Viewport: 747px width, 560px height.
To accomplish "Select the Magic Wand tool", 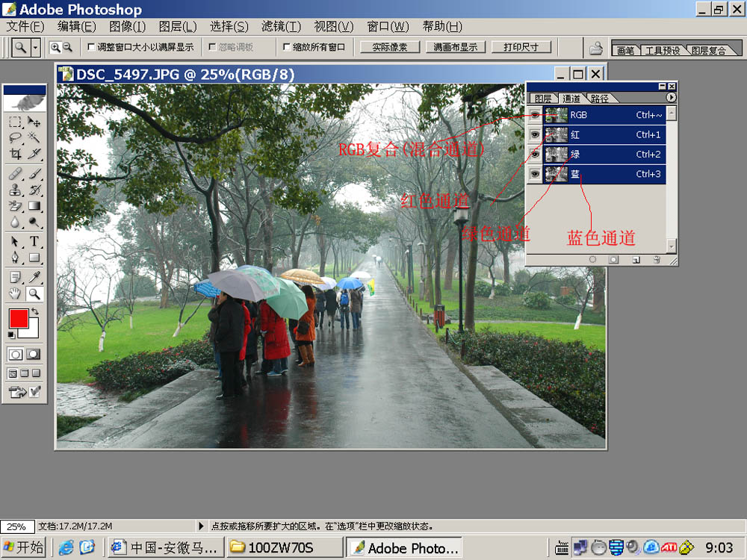I will (x=34, y=138).
